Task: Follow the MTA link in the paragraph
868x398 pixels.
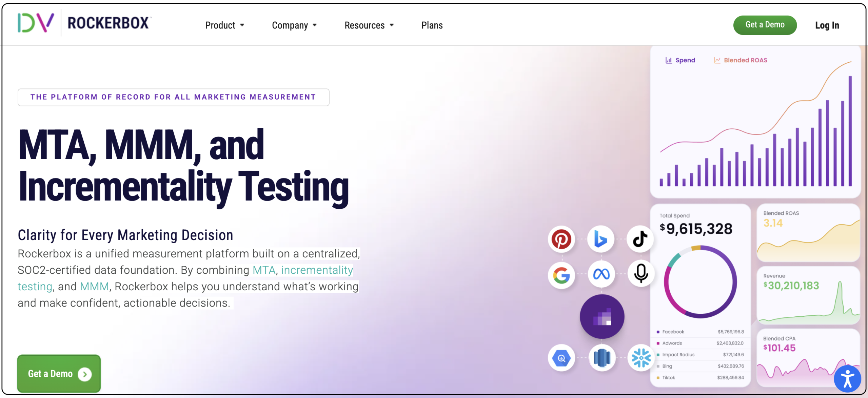Action: 264,270
